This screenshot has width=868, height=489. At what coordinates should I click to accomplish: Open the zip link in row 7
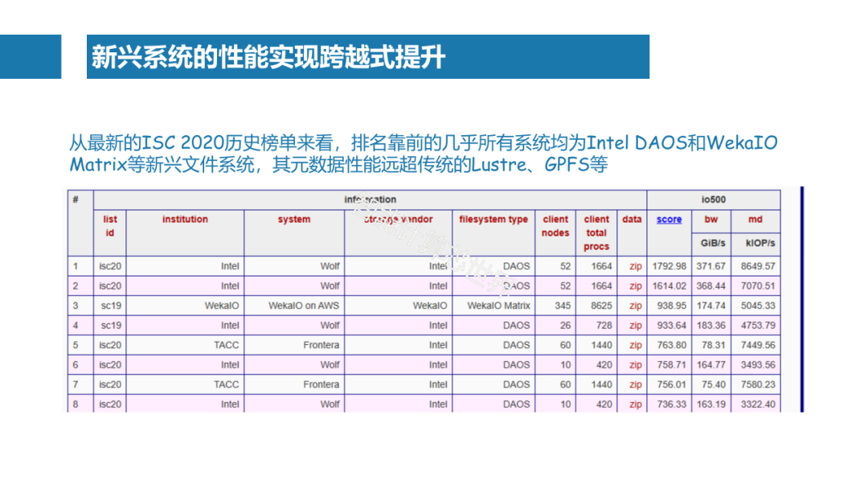pos(636,384)
